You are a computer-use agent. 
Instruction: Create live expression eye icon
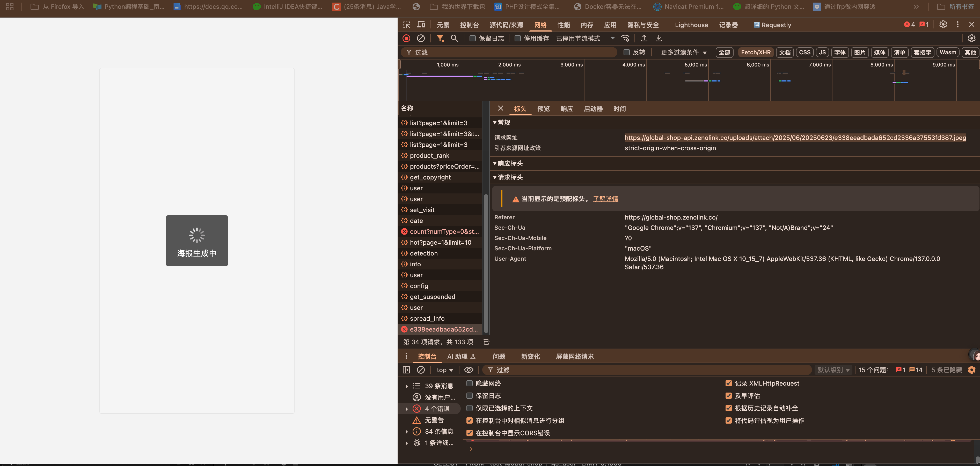tap(469, 370)
